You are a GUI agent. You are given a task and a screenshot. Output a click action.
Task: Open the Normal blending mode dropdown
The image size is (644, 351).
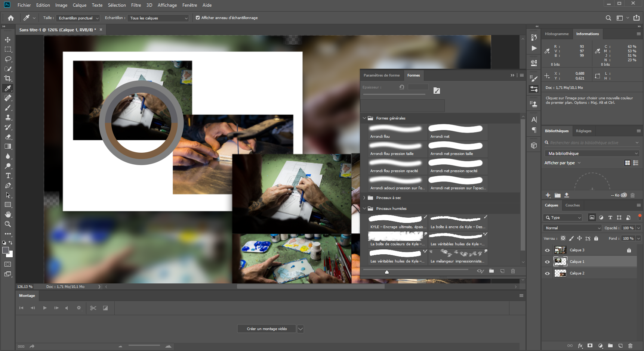point(572,228)
